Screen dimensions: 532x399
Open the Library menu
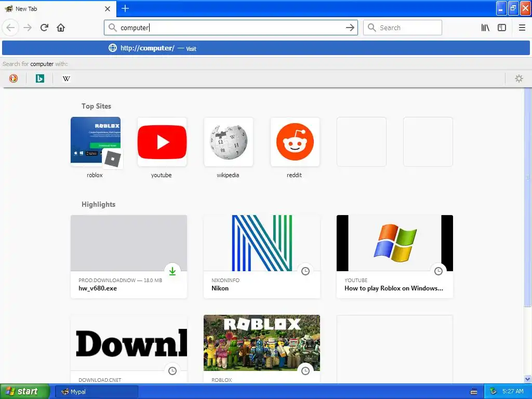[x=485, y=28]
